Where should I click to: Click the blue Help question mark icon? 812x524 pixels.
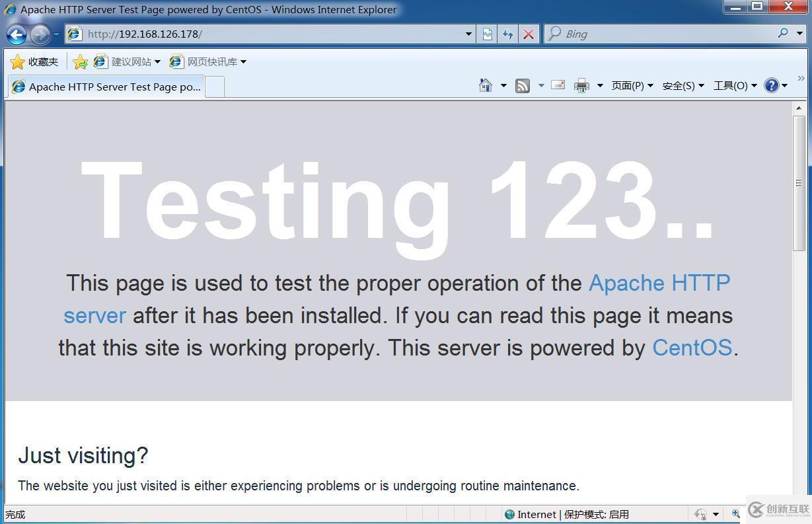coord(771,85)
